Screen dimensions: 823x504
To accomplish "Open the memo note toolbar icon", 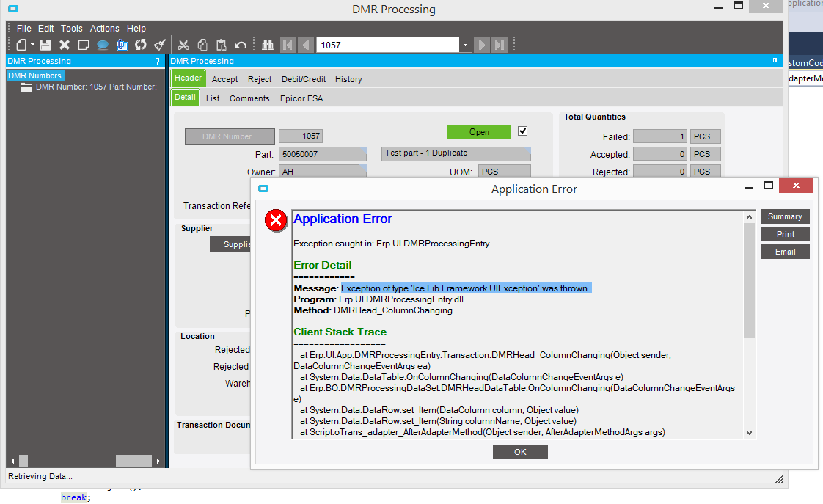I will tap(84, 45).
